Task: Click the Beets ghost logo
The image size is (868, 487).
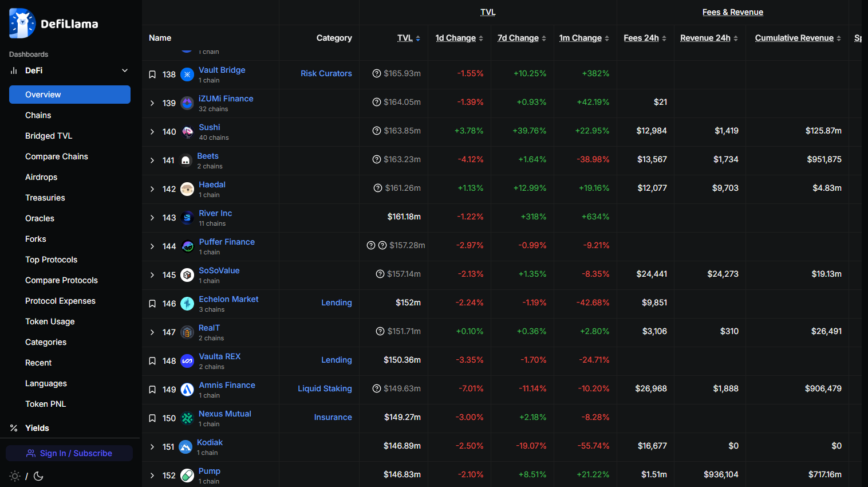Action: coord(186,160)
